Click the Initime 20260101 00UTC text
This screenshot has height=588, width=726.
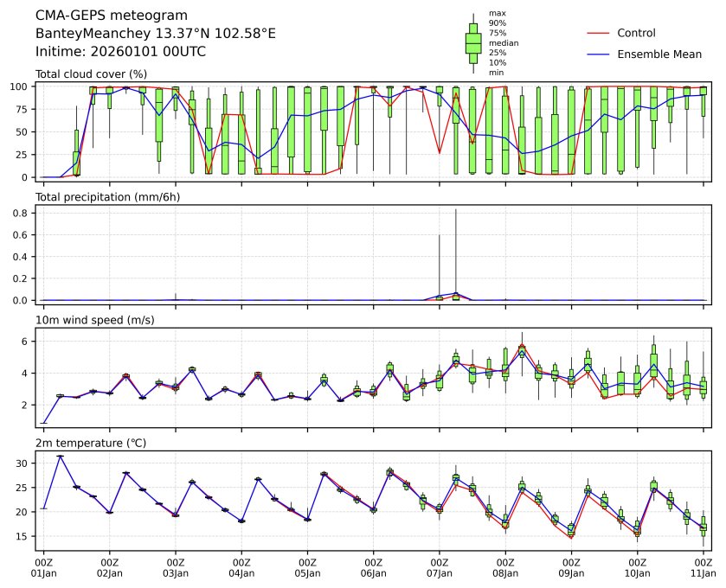pos(120,51)
